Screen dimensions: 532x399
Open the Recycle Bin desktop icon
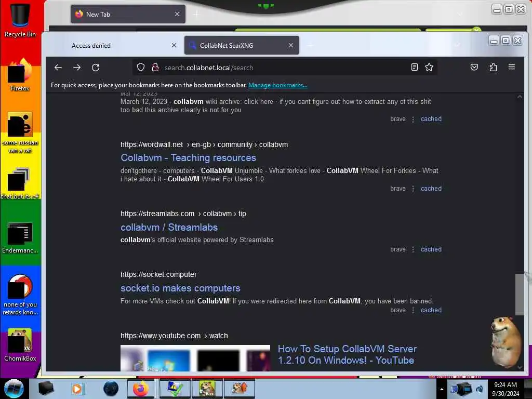[x=20, y=20]
